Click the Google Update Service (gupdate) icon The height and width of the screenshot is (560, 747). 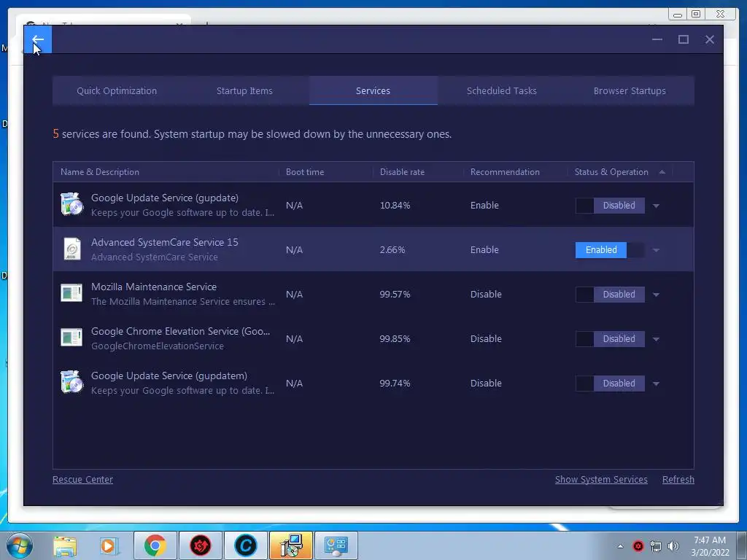coord(72,204)
